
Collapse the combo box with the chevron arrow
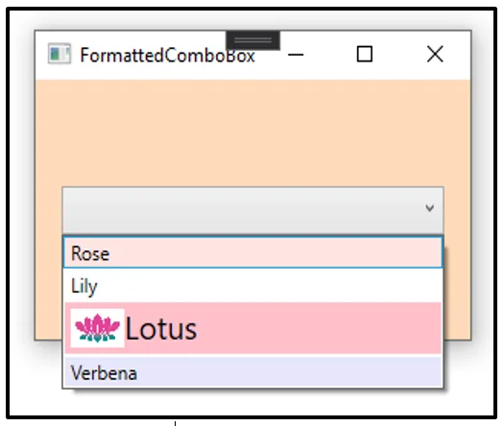pyautogui.click(x=430, y=208)
